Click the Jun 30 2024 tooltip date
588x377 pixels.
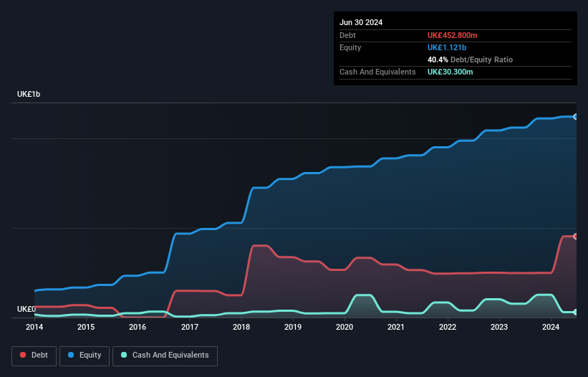click(361, 22)
